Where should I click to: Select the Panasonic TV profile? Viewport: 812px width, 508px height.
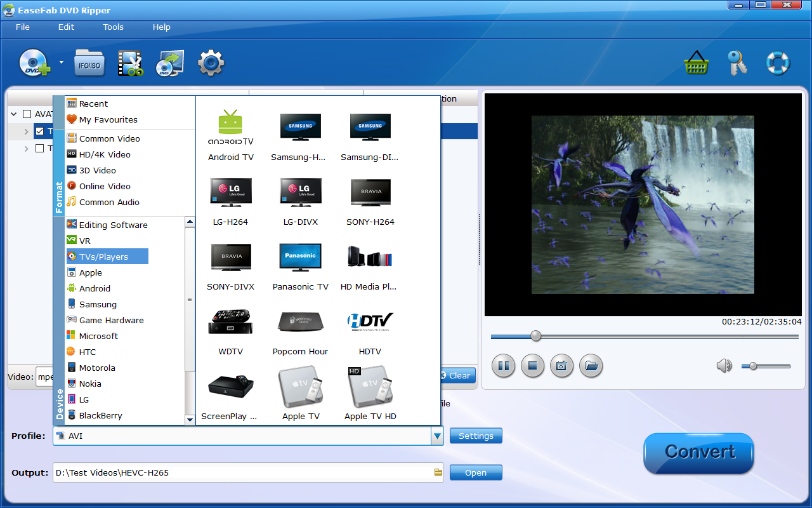coord(301,265)
